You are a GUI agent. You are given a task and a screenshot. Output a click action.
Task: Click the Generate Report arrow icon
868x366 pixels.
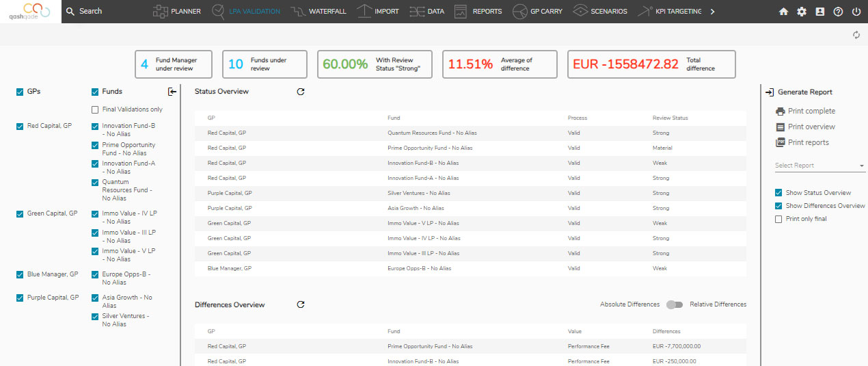coord(770,92)
